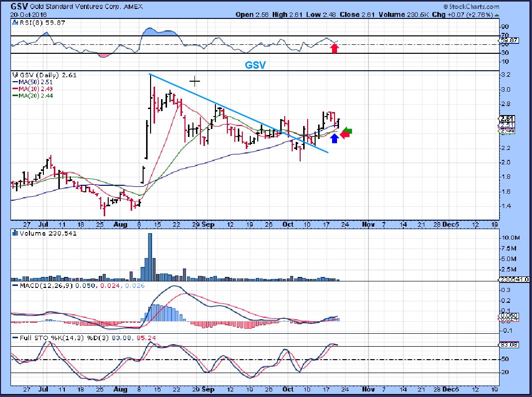Click the 0.3 MACD axis label
The width and height of the screenshot is (532, 397).
[506, 290]
